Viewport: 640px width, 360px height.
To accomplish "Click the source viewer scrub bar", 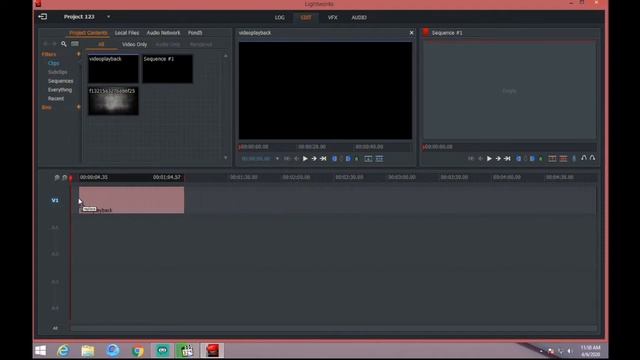I will pos(325,147).
